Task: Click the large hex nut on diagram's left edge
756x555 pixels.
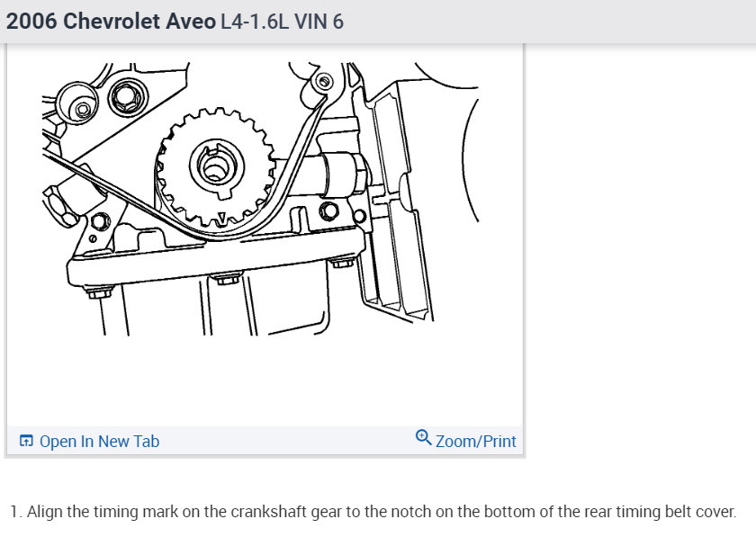Action: click(x=59, y=206)
